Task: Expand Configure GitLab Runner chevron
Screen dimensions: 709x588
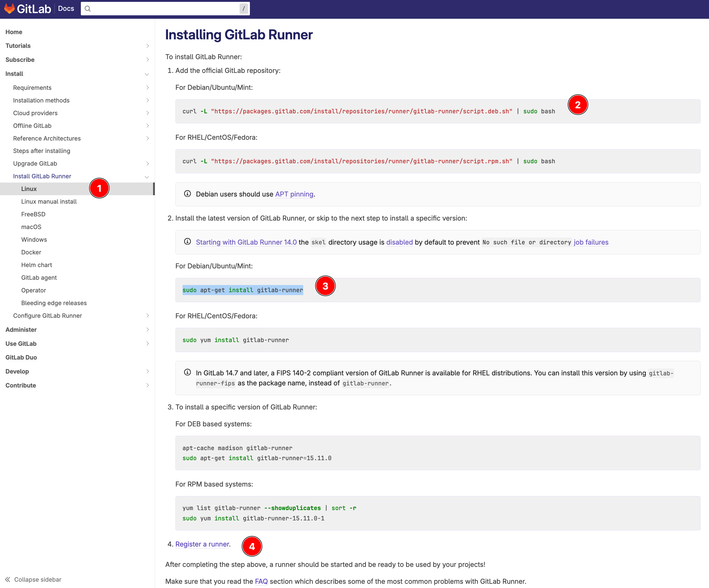Action: pos(147,316)
